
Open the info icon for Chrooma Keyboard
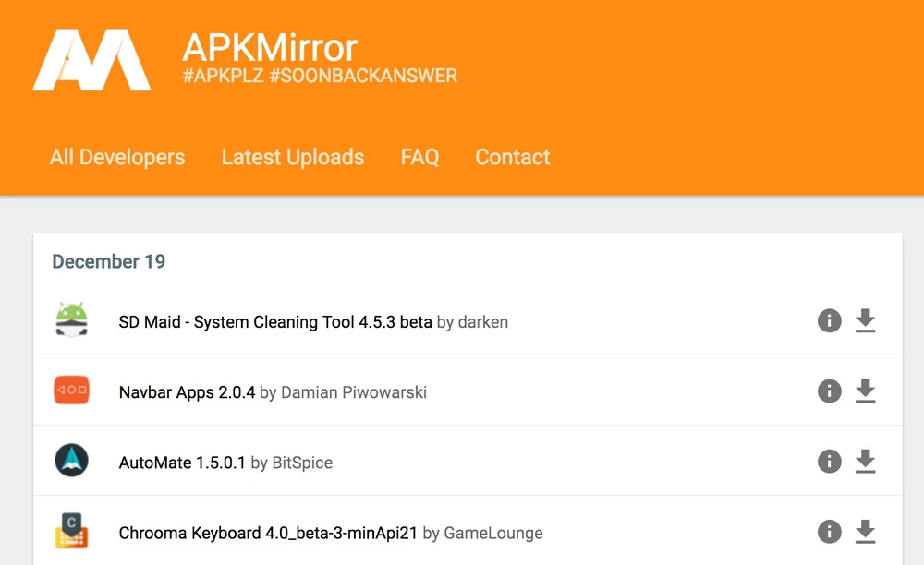click(829, 531)
